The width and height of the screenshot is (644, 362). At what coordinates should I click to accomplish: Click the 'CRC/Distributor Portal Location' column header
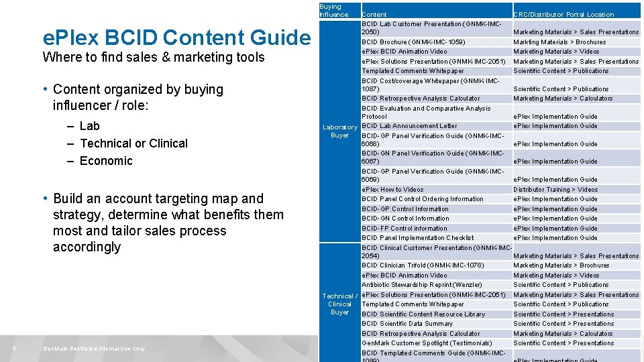577,10
